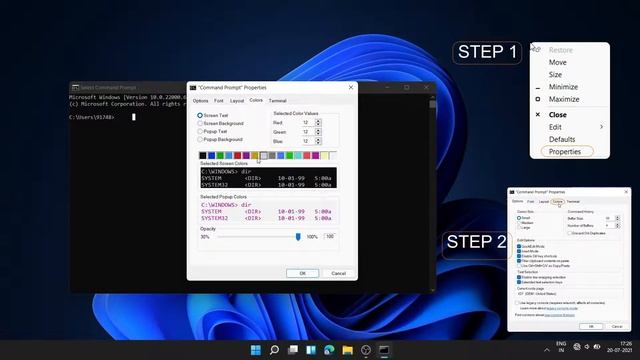Choose Move in the Step 1 menu

(x=558, y=62)
